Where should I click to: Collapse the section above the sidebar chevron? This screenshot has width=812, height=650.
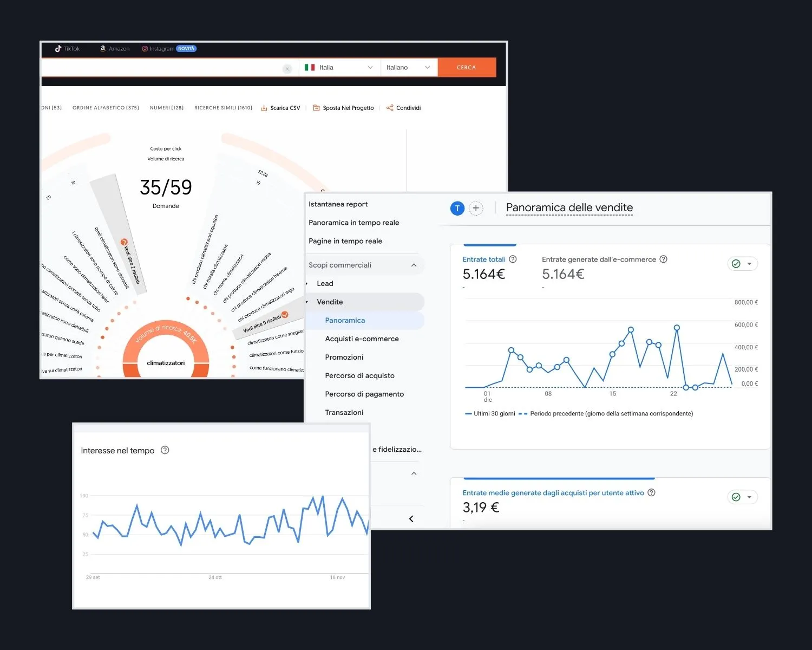414,473
